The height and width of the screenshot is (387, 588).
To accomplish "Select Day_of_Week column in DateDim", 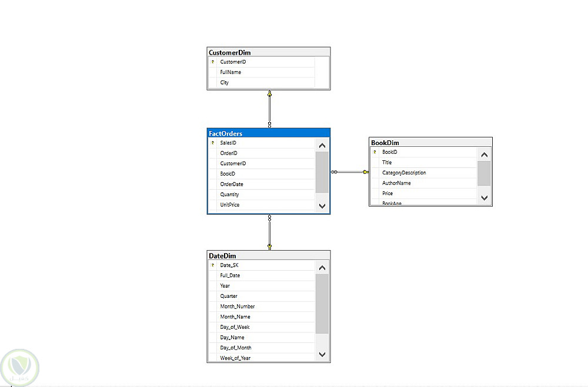I will click(x=262, y=327).
